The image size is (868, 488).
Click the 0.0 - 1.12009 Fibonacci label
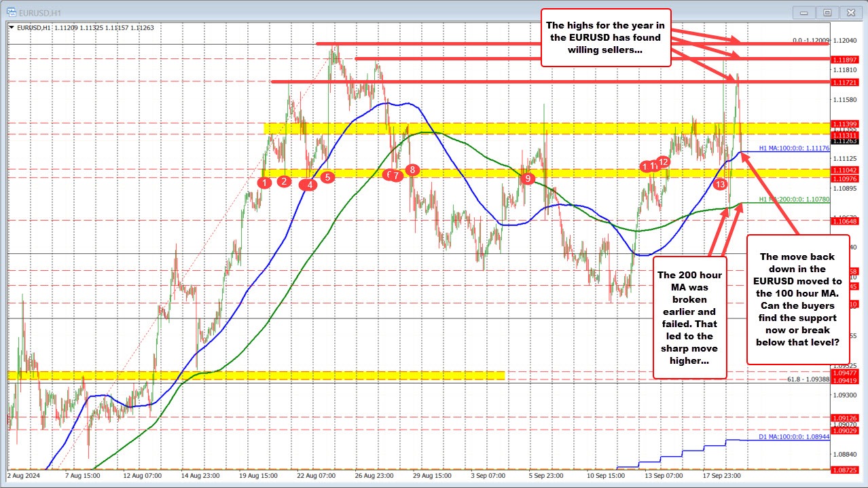810,41
